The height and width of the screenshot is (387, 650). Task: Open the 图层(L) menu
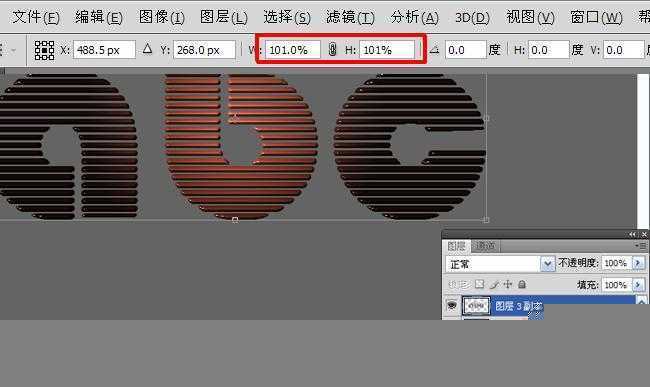pos(224,17)
